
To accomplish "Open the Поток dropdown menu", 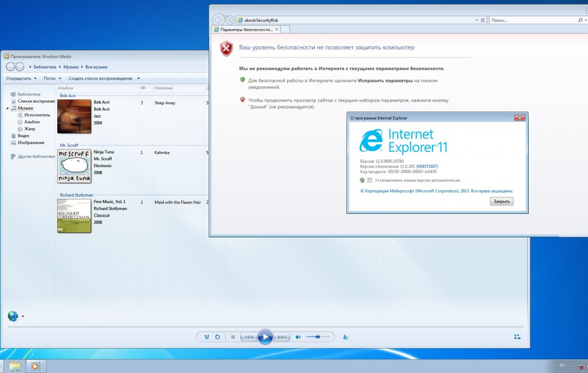I will 52,78.
